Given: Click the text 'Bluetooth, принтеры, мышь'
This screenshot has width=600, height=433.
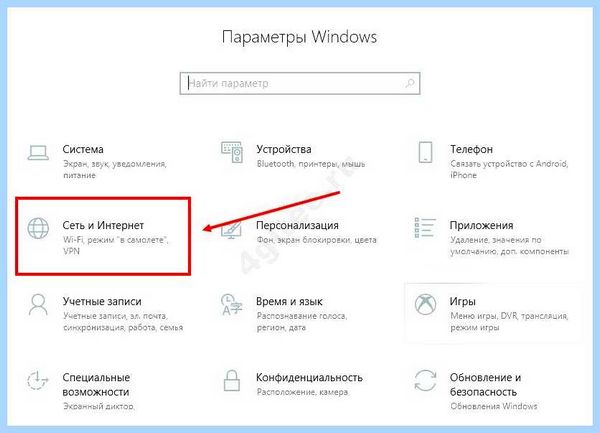Looking at the screenshot, I should pos(311,164).
